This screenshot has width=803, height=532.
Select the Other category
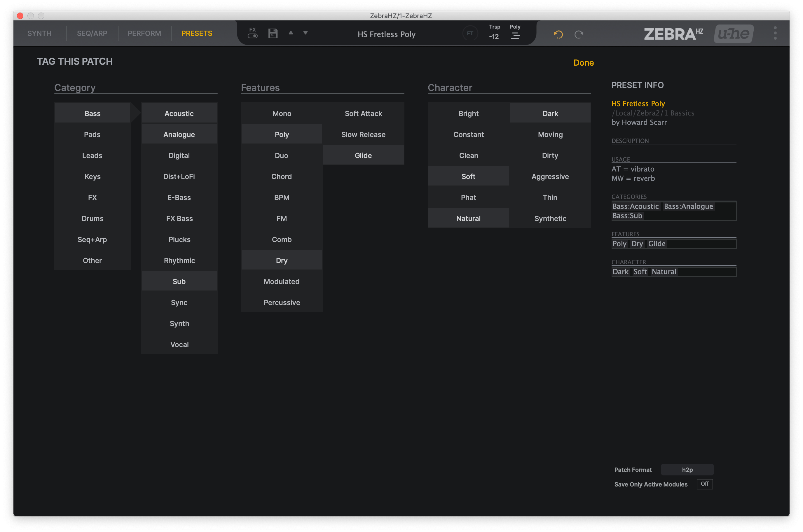(92, 260)
